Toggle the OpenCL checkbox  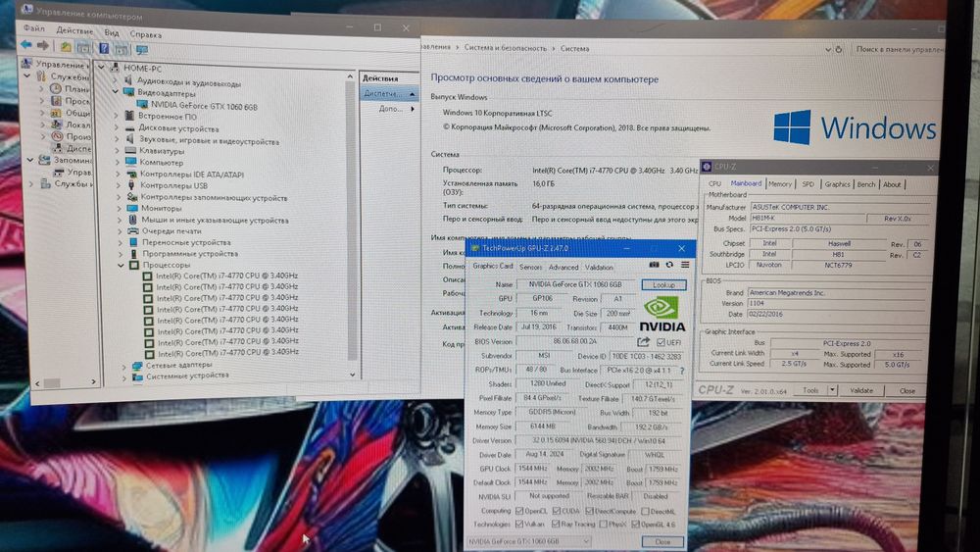(x=519, y=511)
